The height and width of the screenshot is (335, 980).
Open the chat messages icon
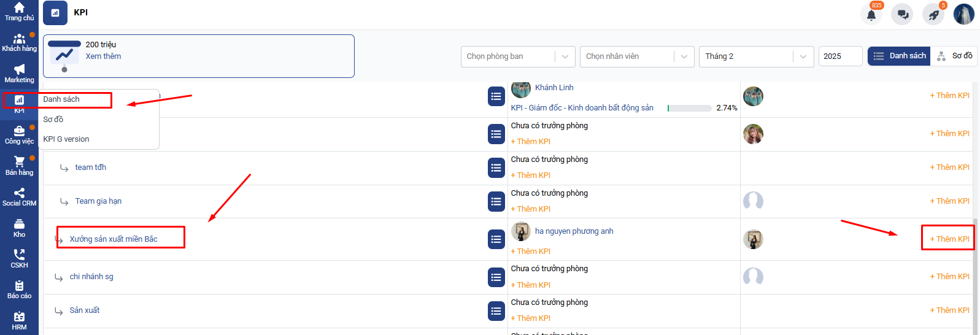point(902,14)
